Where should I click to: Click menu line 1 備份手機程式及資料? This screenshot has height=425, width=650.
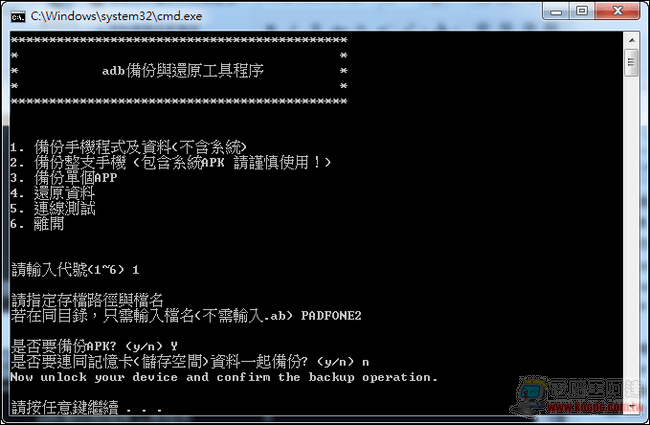tap(129, 147)
